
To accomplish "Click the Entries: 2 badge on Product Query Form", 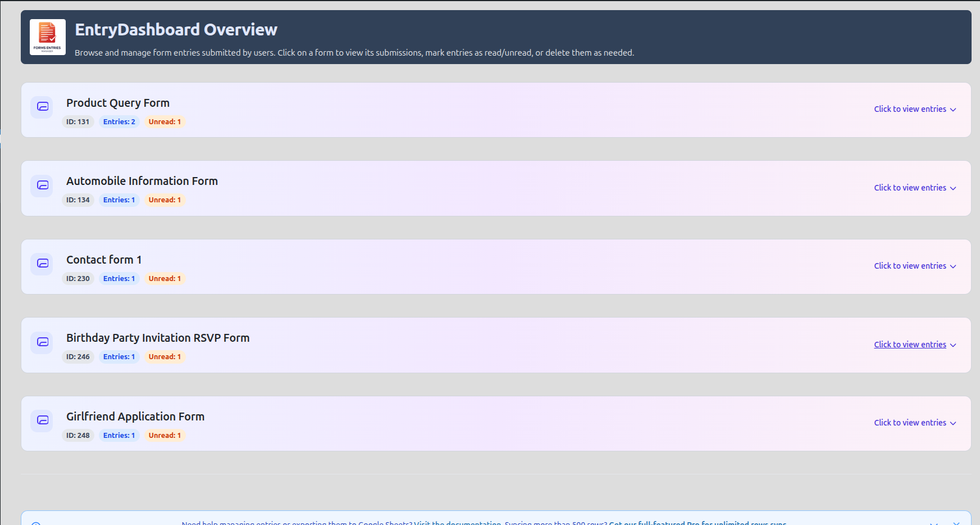I will (x=119, y=121).
